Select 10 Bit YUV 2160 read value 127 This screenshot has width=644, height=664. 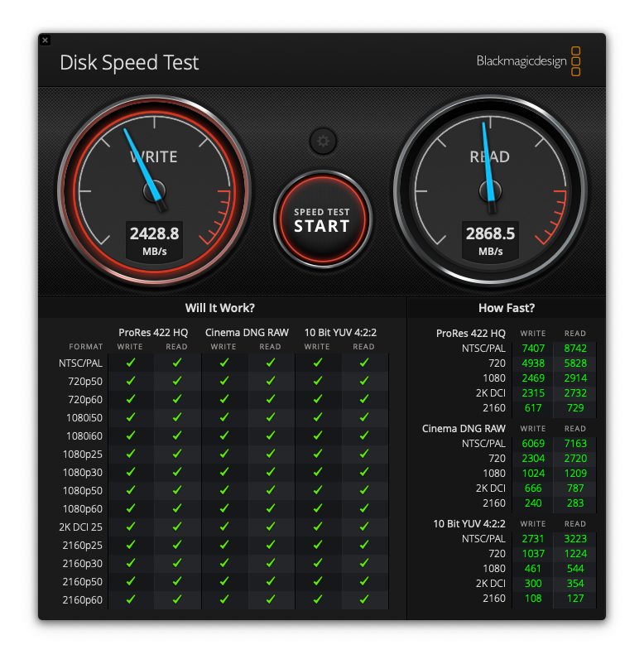click(575, 599)
